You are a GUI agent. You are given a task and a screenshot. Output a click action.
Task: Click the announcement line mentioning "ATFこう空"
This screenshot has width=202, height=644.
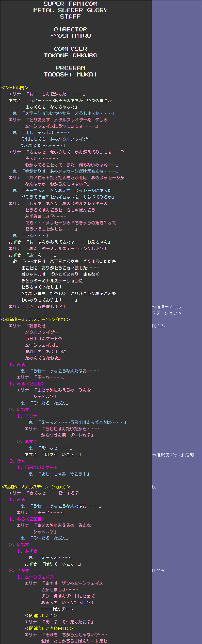(x=69, y=261)
